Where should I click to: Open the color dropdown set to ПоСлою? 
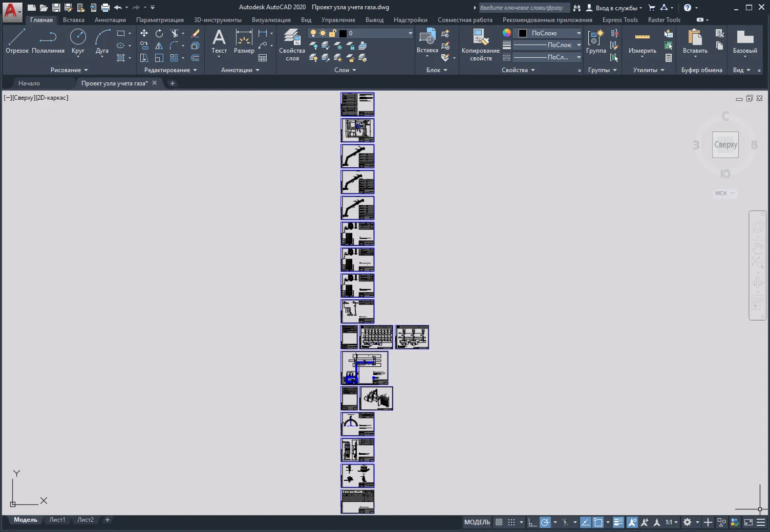(548, 33)
